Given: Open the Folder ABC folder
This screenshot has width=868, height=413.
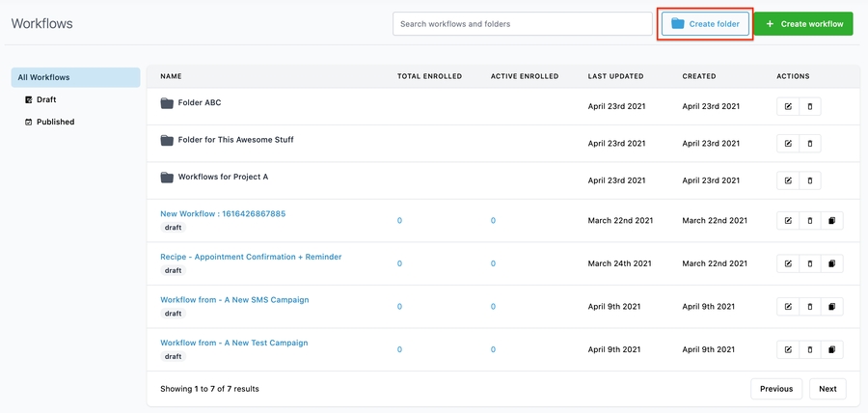Looking at the screenshot, I should click(x=199, y=102).
